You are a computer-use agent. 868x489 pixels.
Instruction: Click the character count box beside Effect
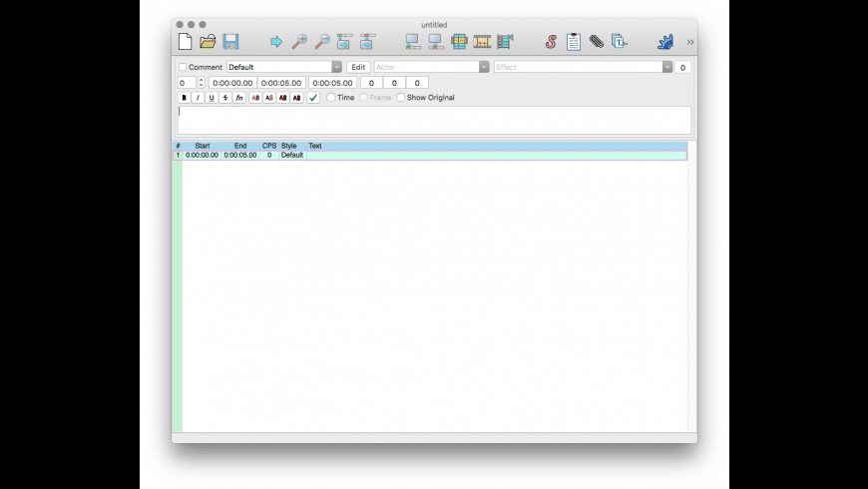tap(682, 67)
